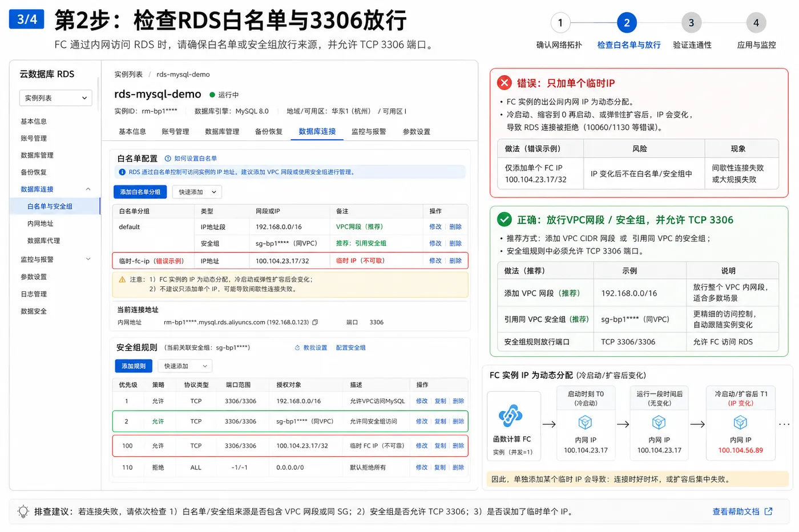Image resolution: width=799 pixels, height=532 pixels.
Task: Click the icon before 教我设置
Action: [x=297, y=348]
